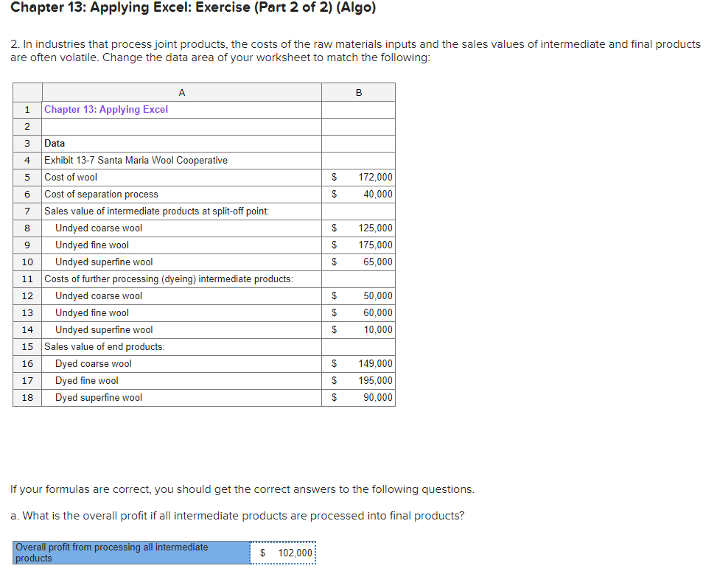Select the column A header

coord(181,92)
